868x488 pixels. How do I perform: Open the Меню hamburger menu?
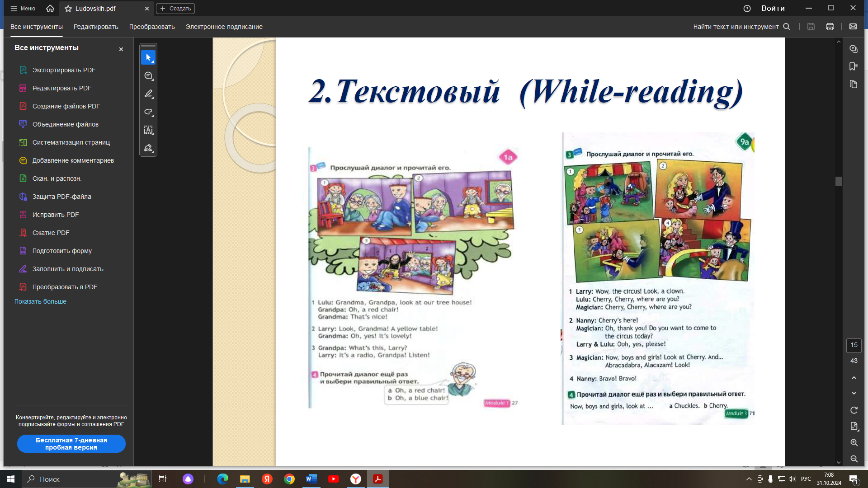[x=23, y=9]
